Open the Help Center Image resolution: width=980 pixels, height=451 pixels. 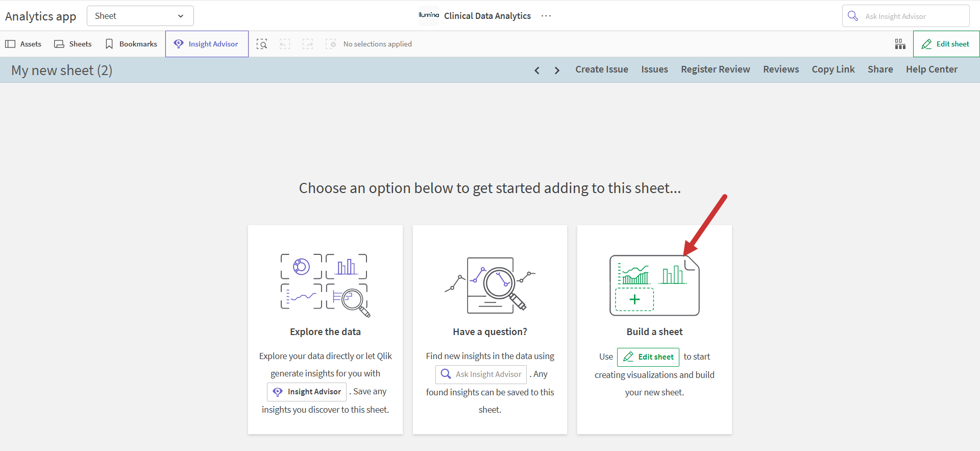[932, 69]
